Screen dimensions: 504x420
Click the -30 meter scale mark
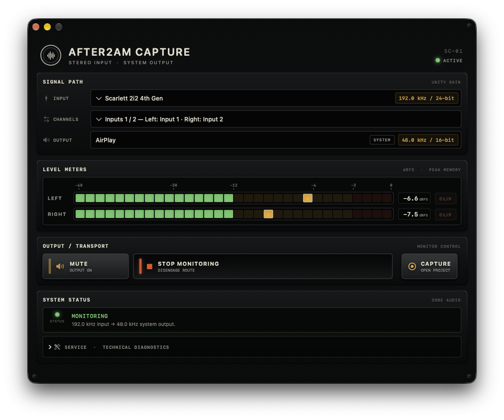[173, 185]
